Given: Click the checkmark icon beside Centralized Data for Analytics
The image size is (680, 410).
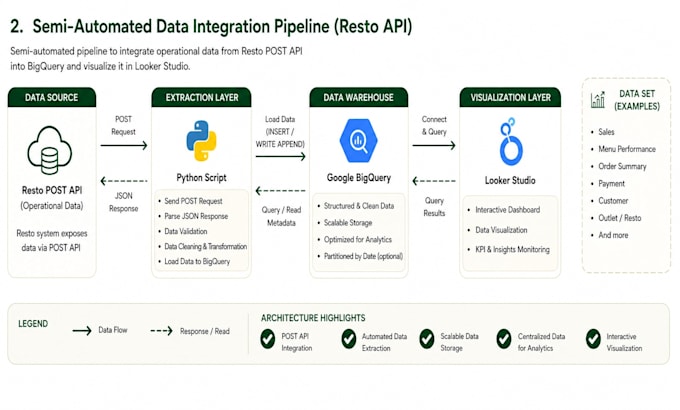Looking at the screenshot, I should coord(504,339).
